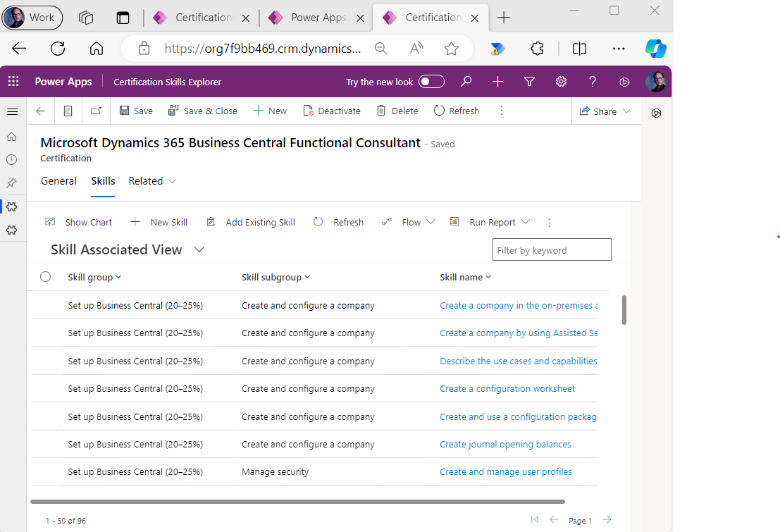
Task: Open a new browser tab
Action: [x=504, y=18]
